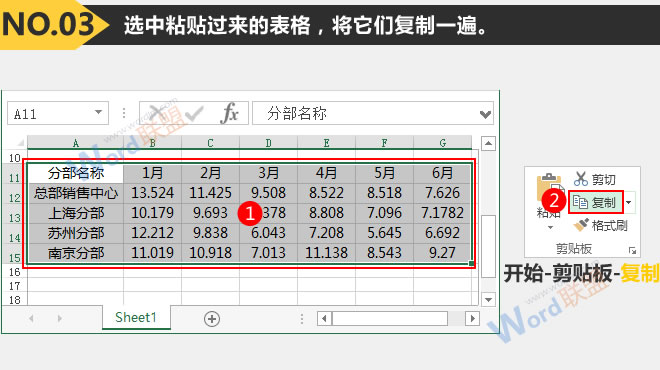Click the Cut scissors icon
This screenshot has width=660, height=370.
coord(581,179)
